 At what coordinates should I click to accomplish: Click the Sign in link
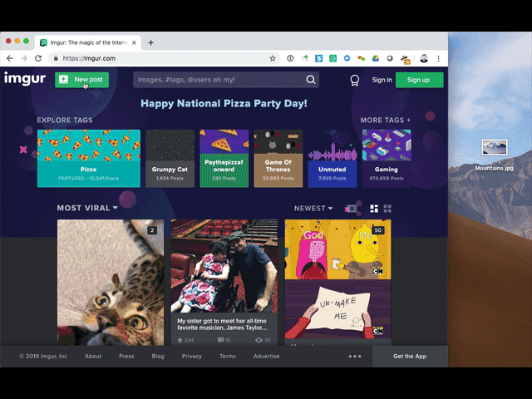382,80
